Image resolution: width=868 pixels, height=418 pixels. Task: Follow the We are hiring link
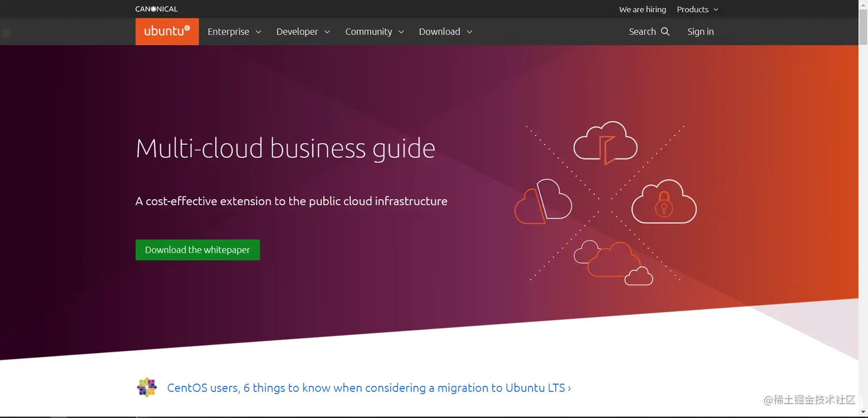(642, 9)
